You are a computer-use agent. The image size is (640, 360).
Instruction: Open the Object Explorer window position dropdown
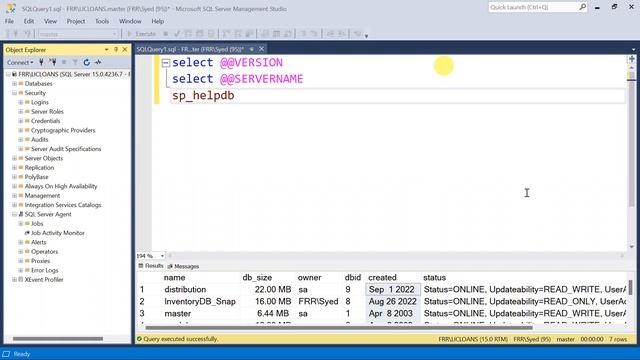107,49
